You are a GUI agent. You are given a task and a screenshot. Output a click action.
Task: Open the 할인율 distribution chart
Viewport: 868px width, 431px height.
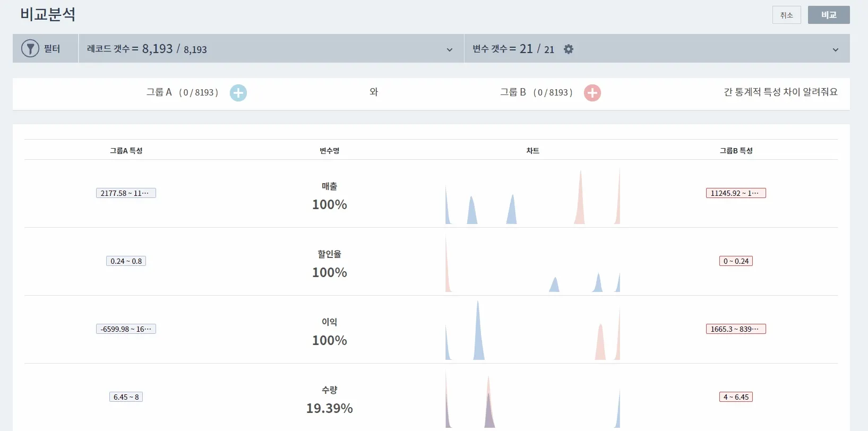tap(532, 264)
